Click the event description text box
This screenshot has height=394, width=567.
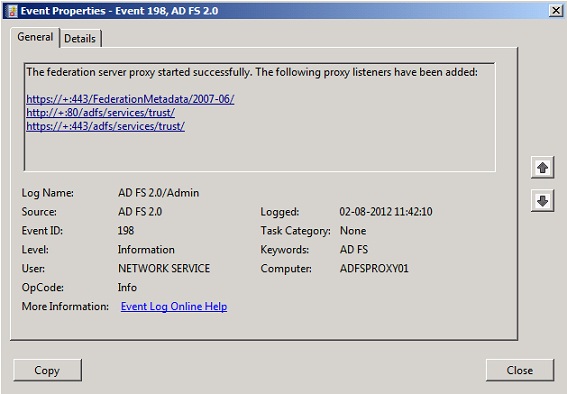(x=260, y=117)
